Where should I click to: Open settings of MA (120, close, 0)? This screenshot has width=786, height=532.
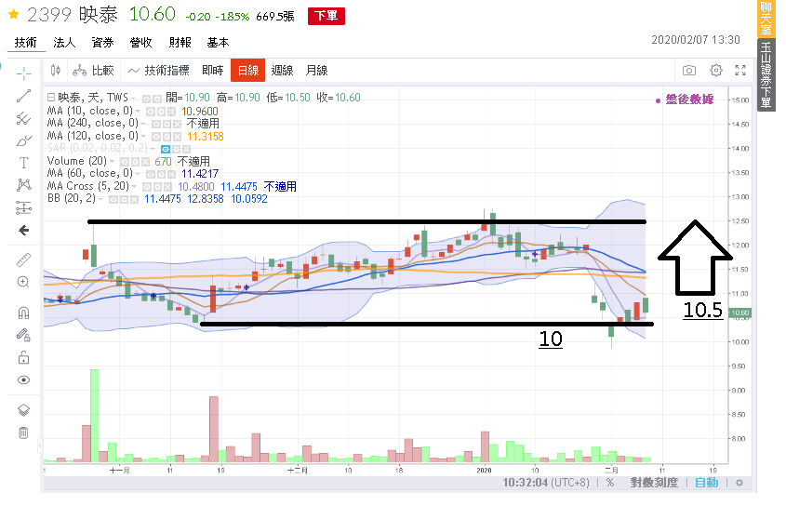[x=167, y=137]
